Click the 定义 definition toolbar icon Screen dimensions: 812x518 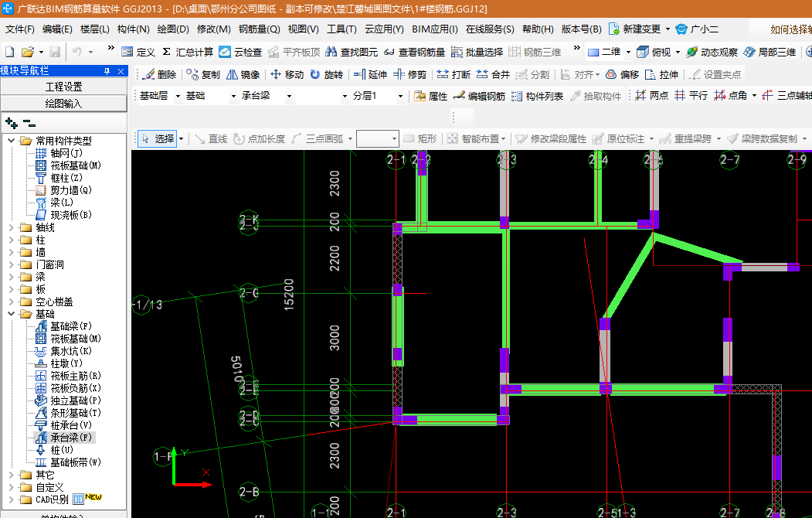pos(138,52)
